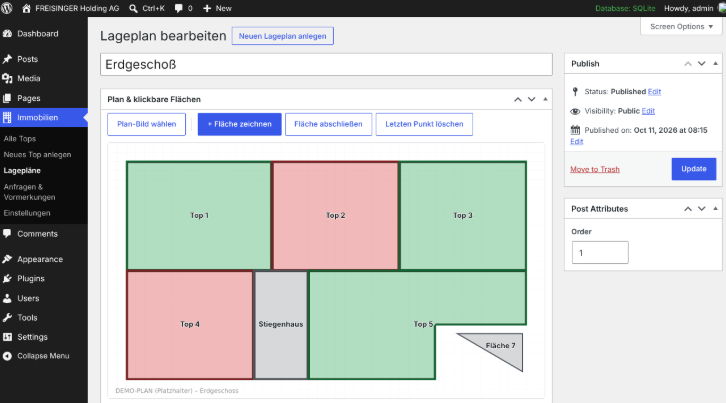The height and width of the screenshot is (403, 726).
Task: Click Plan-Bild wählen button
Action: (146, 124)
